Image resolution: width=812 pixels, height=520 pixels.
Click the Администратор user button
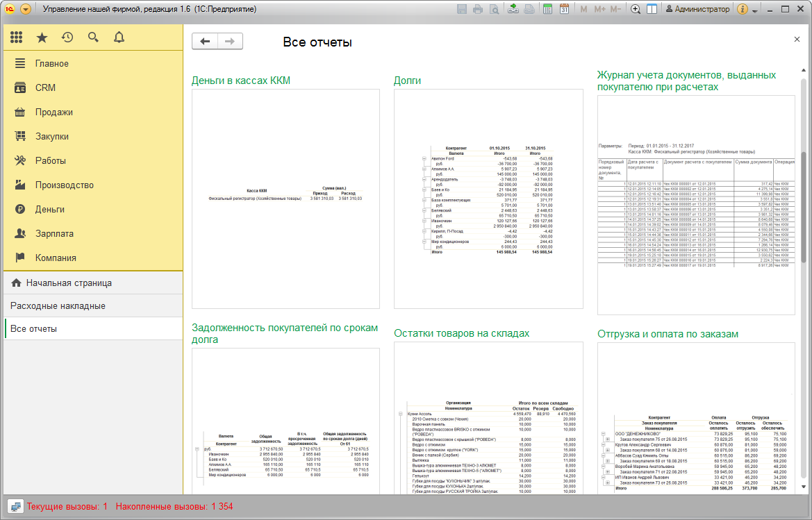click(697, 9)
